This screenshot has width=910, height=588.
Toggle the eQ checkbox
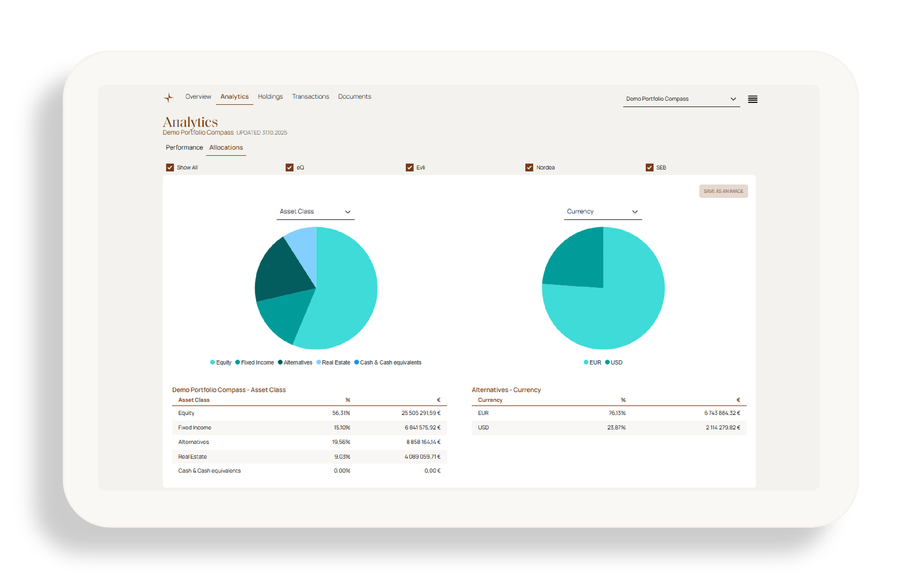tap(289, 168)
